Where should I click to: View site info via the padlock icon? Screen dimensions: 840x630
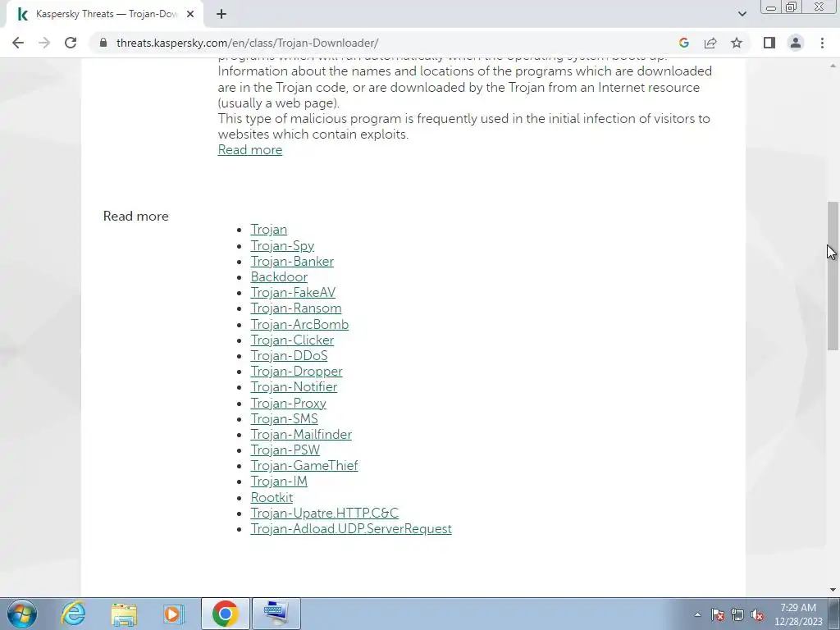pyautogui.click(x=103, y=43)
